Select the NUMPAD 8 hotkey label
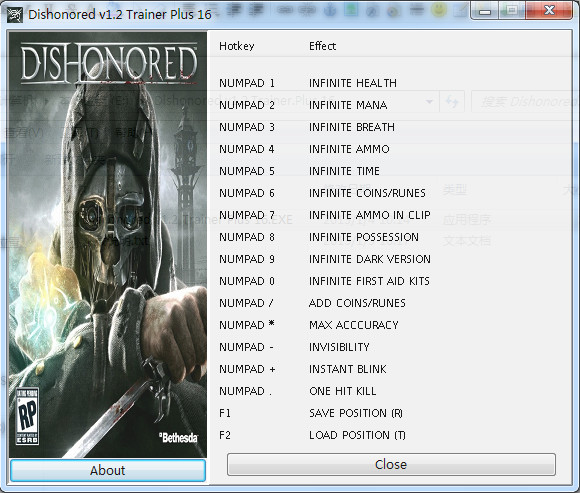 (247, 237)
